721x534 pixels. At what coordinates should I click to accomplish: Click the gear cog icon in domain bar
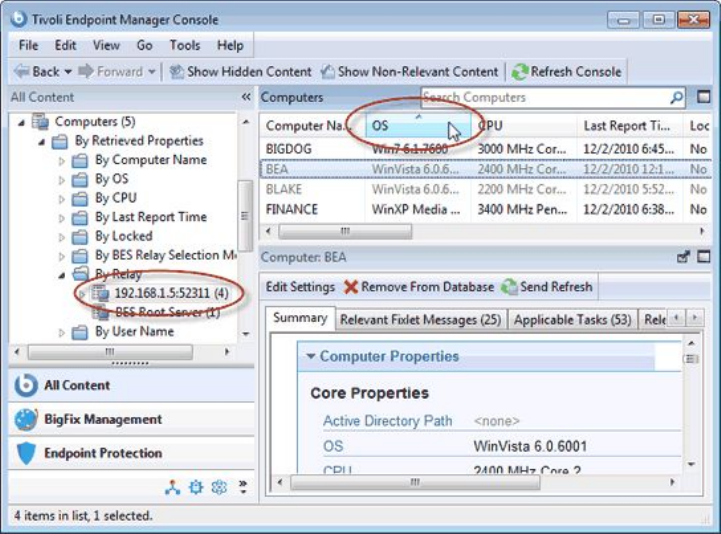click(x=196, y=487)
